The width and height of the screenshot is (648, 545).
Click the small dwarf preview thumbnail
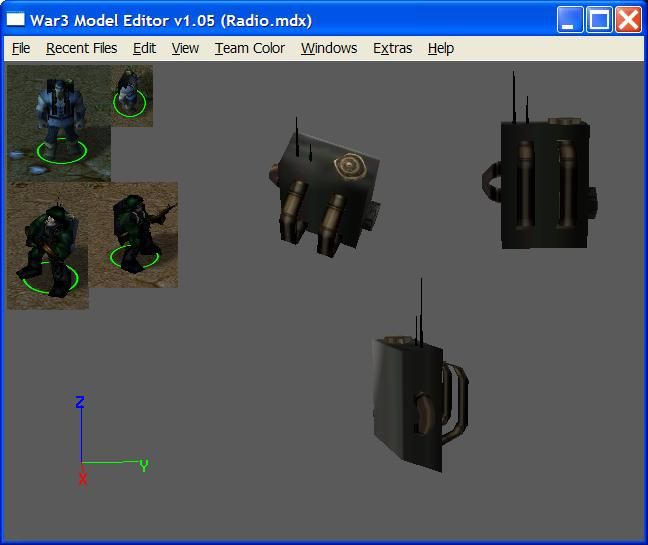click(x=132, y=96)
